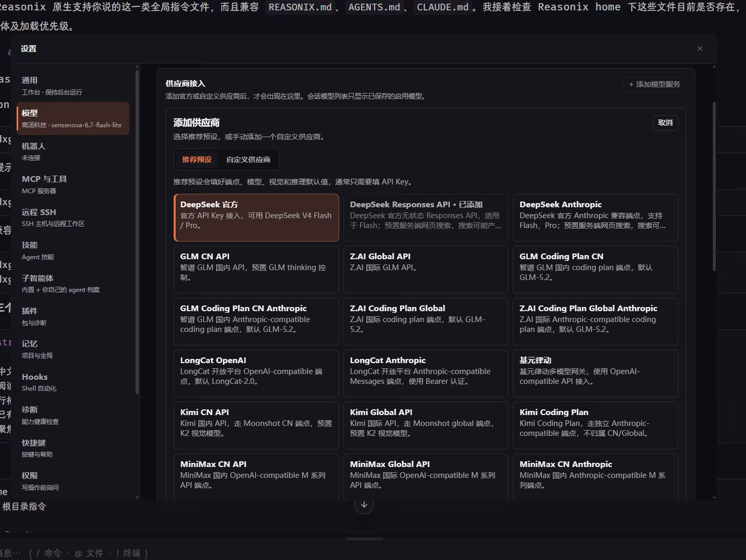Select the DeepSeek Responses API preset card
746x560 pixels.
[425, 218]
